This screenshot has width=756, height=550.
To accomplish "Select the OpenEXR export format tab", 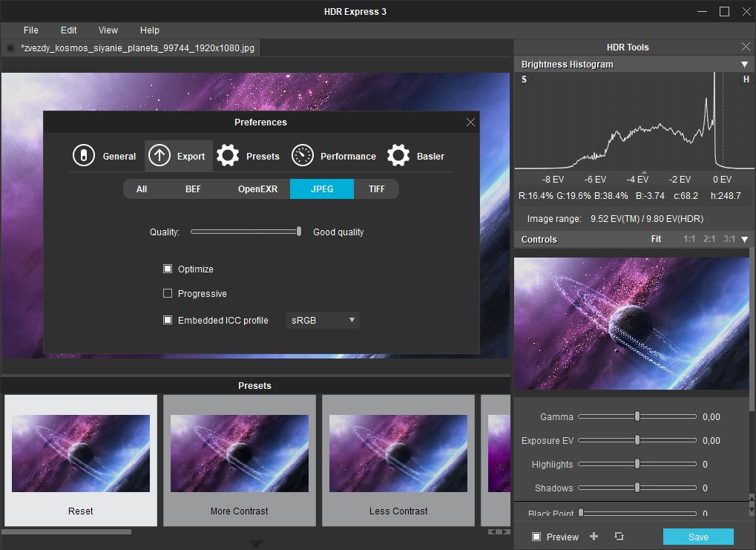I will pos(257,189).
